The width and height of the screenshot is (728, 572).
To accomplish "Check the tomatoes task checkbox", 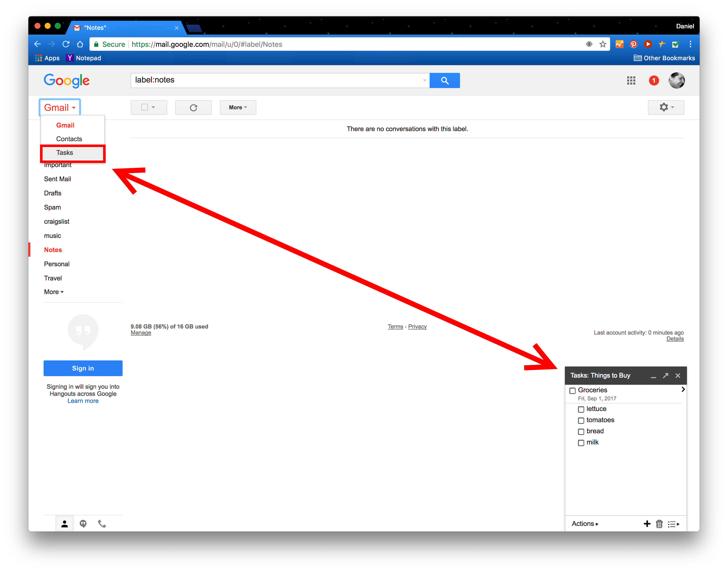I will click(x=581, y=420).
